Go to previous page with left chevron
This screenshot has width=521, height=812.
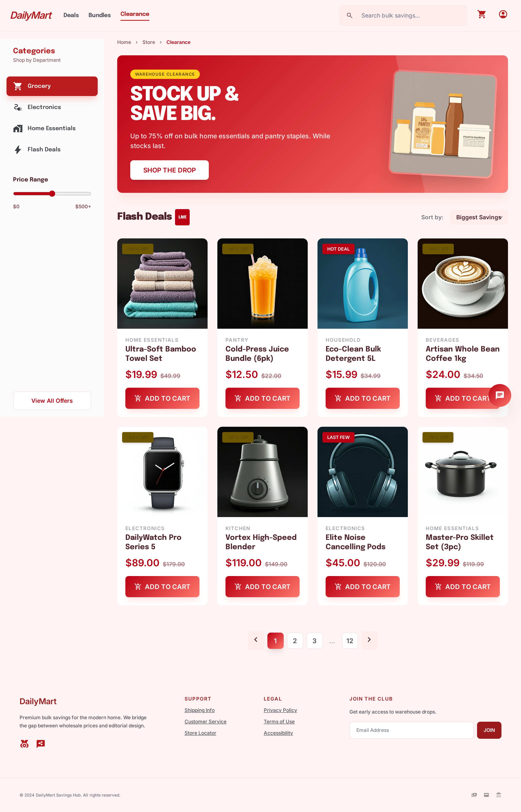point(256,640)
